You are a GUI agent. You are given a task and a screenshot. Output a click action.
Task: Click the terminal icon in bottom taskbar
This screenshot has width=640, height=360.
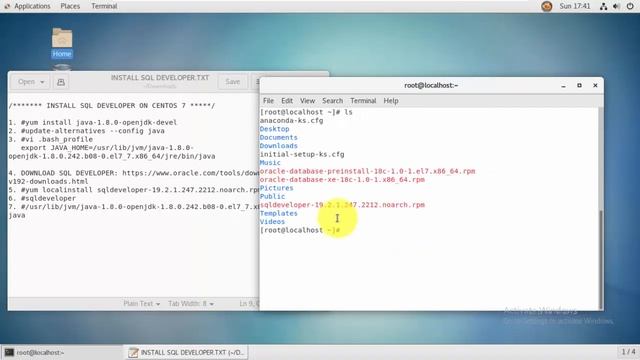pyautogui.click(x=9, y=352)
